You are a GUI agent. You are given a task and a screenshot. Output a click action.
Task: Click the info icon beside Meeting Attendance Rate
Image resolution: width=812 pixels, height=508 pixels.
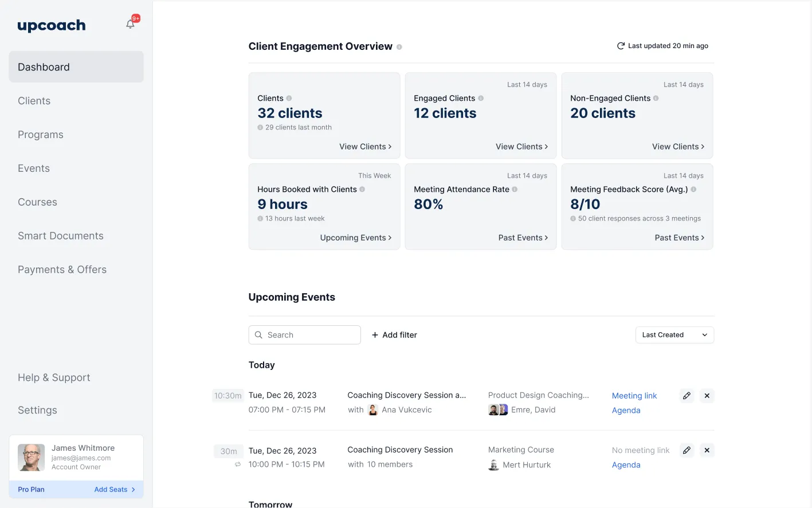[515, 189]
